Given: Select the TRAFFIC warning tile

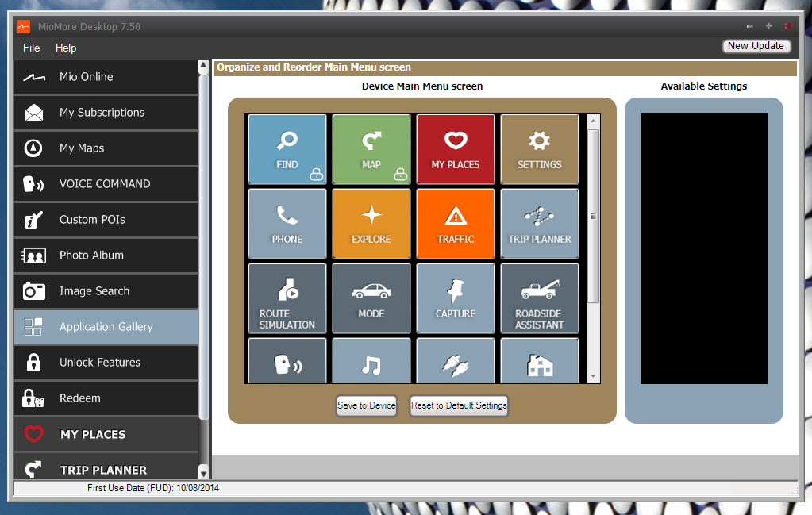Looking at the screenshot, I should click(x=456, y=224).
